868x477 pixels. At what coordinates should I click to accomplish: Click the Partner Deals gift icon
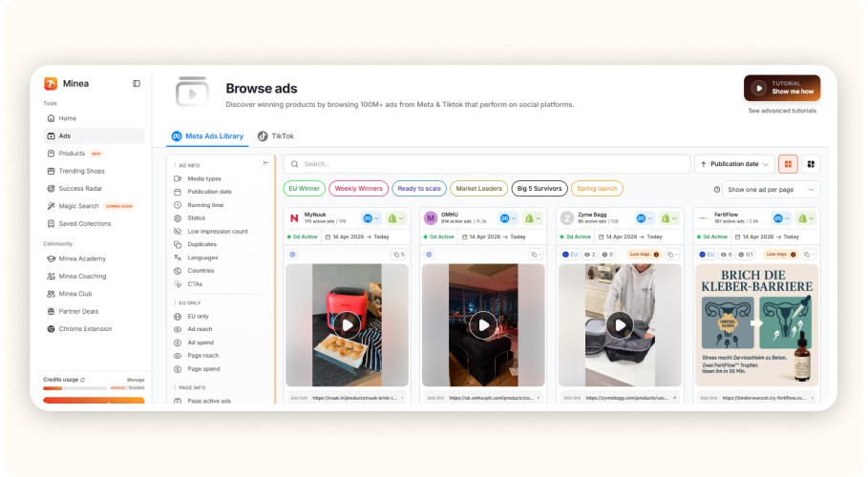51,312
